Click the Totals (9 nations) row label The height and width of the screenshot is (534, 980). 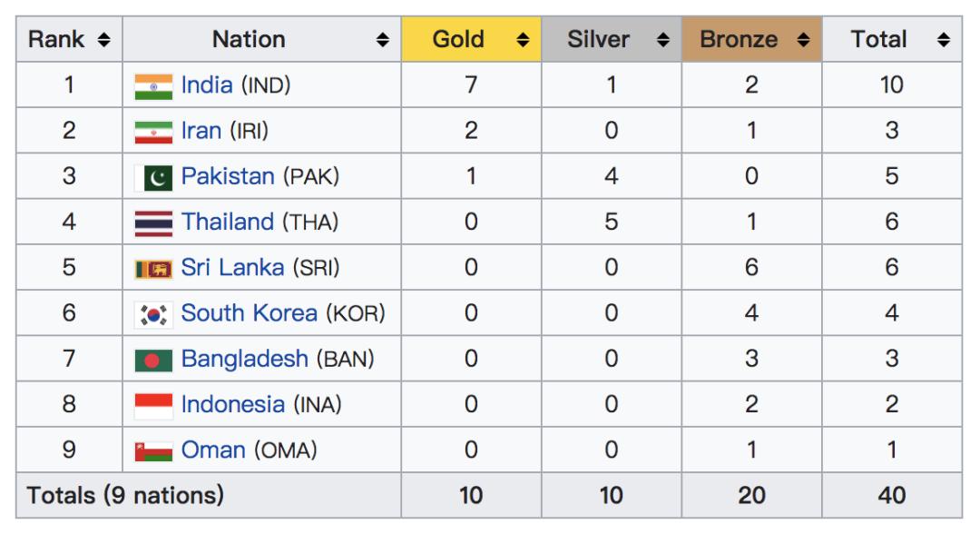point(125,496)
